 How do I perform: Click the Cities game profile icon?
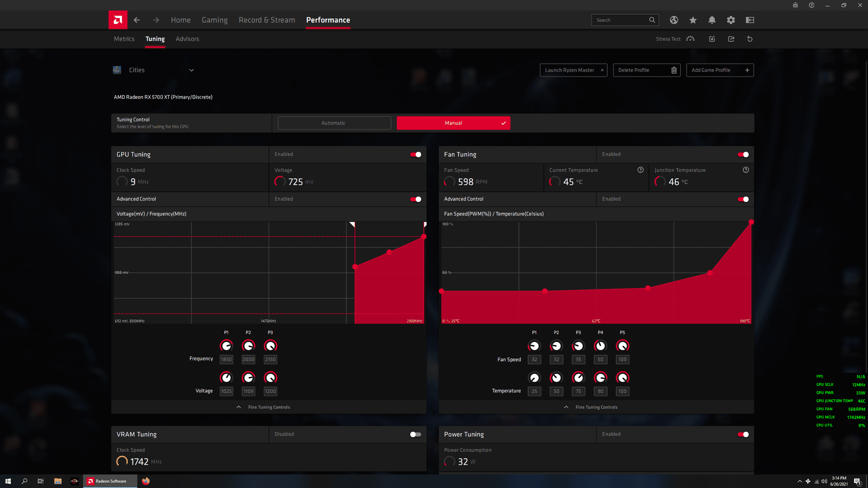(x=117, y=70)
